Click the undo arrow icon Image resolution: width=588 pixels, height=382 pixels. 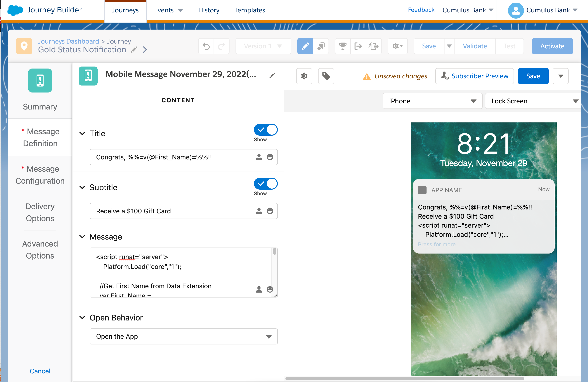[206, 46]
